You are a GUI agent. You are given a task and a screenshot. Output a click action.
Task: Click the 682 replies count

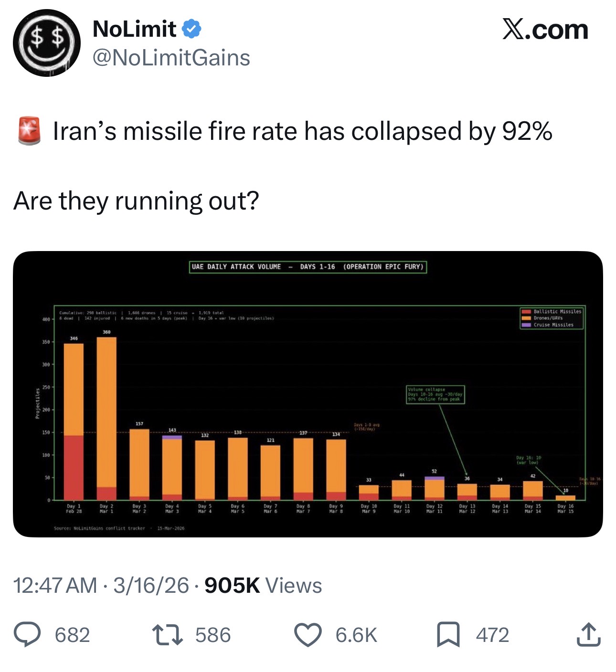(x=72, y=635)
